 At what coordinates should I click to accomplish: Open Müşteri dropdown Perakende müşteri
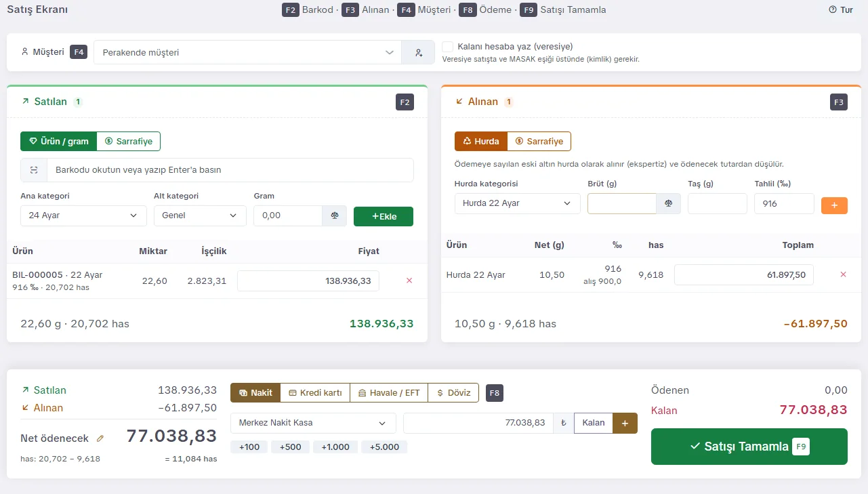pos(247,52)
